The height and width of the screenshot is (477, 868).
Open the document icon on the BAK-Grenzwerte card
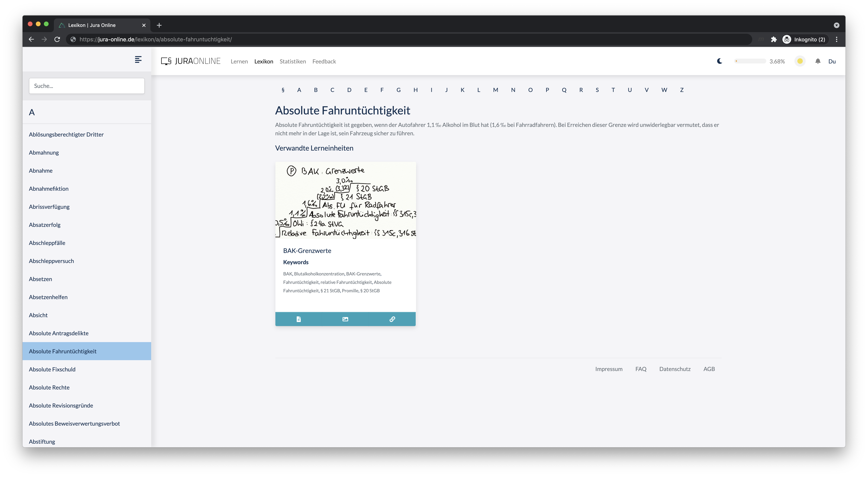click(x=299, y=319)
